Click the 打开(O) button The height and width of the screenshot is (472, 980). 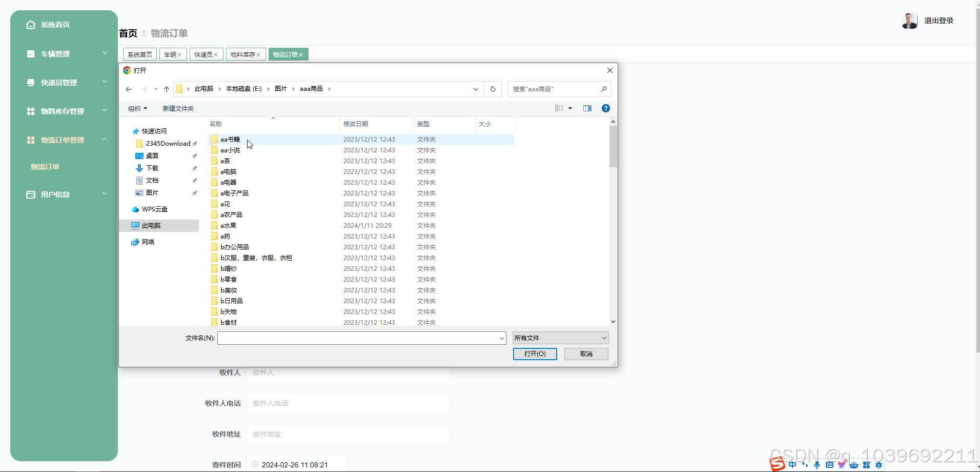[535, 354]
